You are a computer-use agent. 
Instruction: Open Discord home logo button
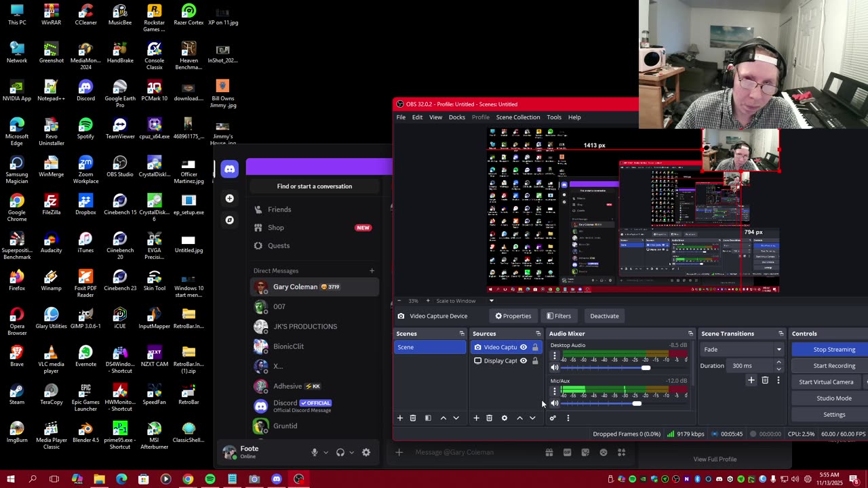click(x=230, y=169)
